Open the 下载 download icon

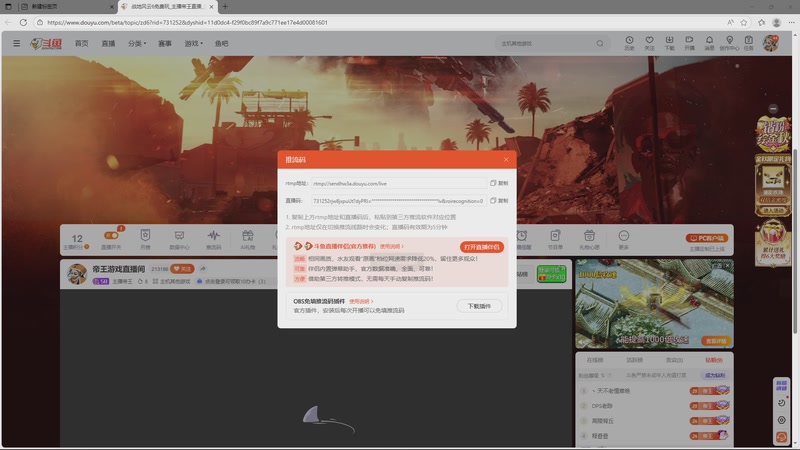[669, 43]
